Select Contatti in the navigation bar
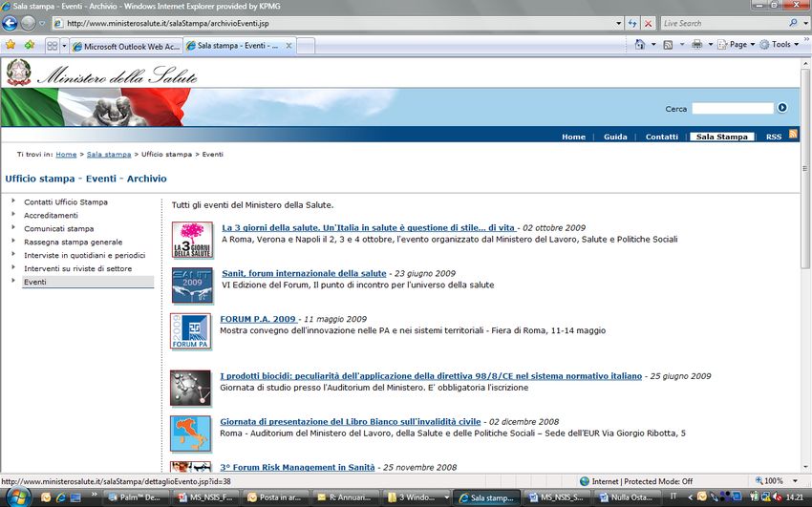The height and width of the screenshot is (507, 812). coord(661,137)
